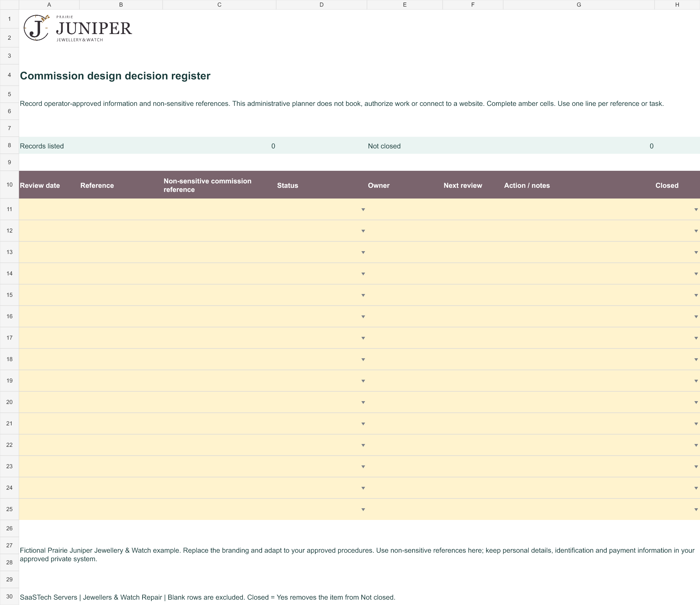The width and height of the screenshot is (700, 605).
Task: Click the Review date cell in row 11
Action: pos(49,209)
